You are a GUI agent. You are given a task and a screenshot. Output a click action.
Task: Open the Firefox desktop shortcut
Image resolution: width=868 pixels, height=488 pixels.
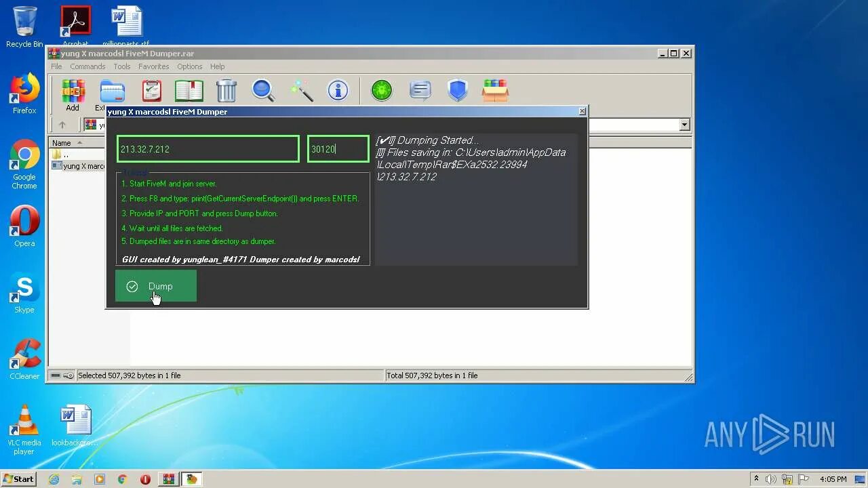click(x=24, y=94)
